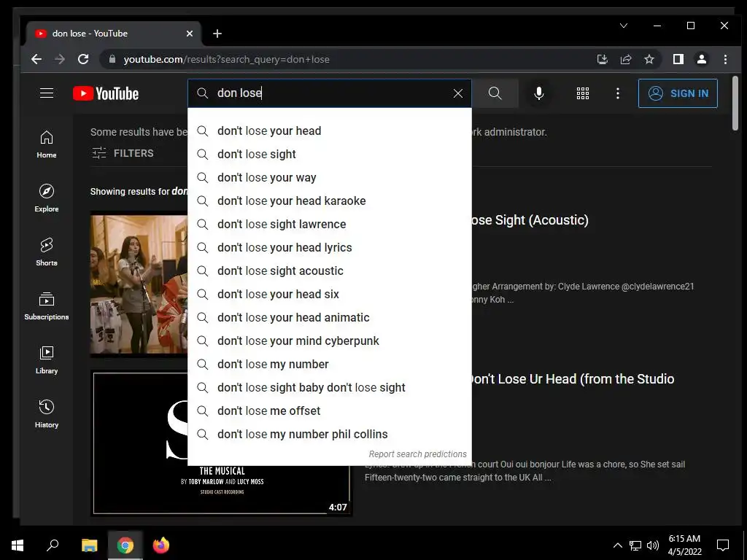Open the FILTERS options

[123, 153]
